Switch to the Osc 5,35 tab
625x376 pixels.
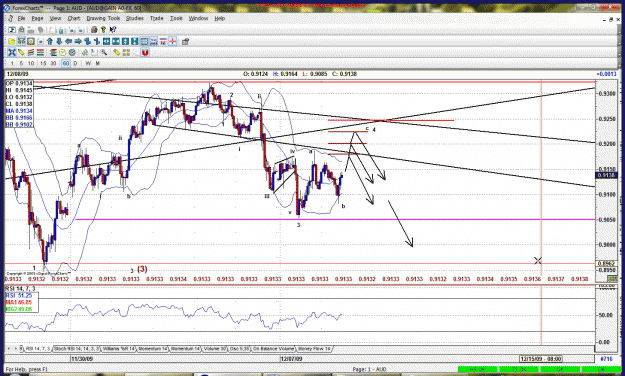pyautogui.click(x=240, y=349)
